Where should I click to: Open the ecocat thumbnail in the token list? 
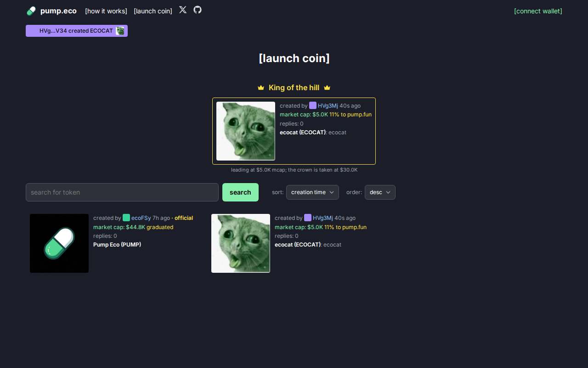coord(241,243)
